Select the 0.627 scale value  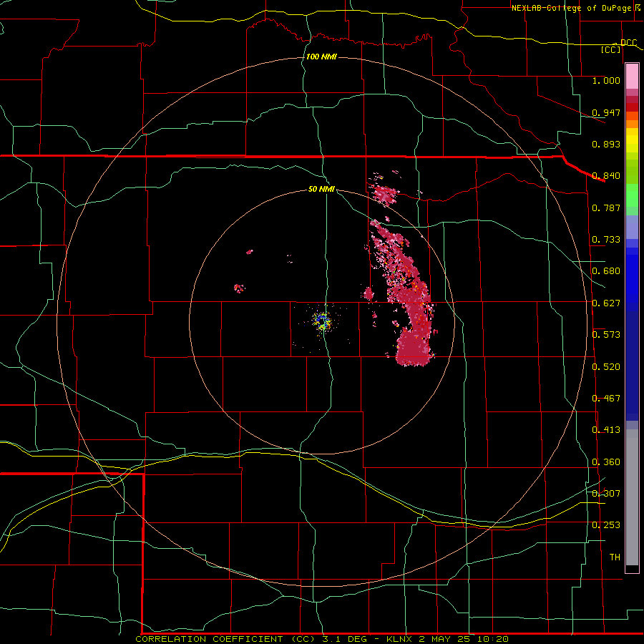606,303
